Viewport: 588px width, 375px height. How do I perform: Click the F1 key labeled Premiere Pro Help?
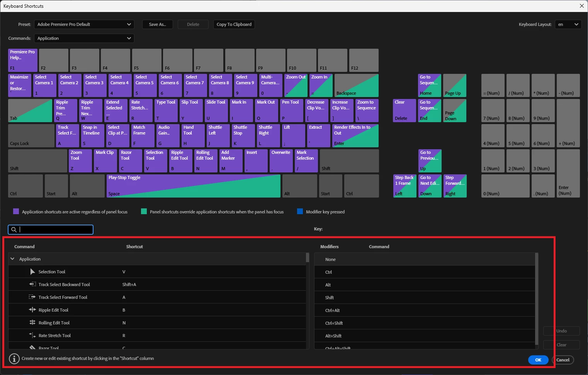pyautogui.click(x=23, y=60)
